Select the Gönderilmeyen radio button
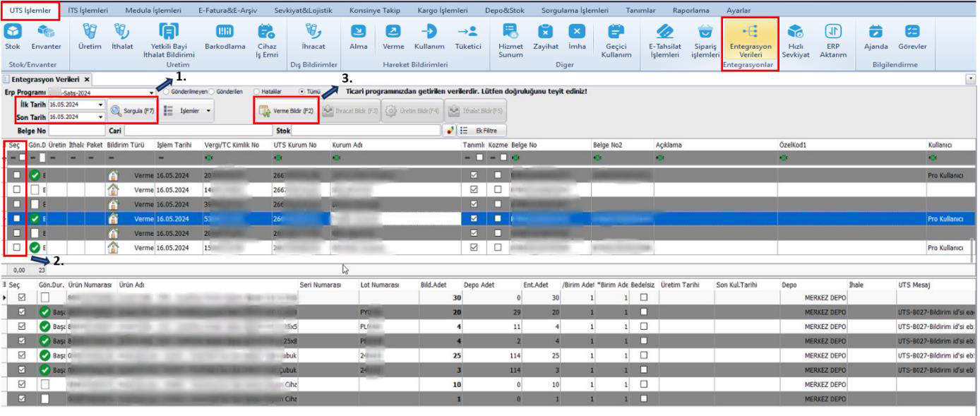Screen dimensions: 980x416 tap(167, 92)
